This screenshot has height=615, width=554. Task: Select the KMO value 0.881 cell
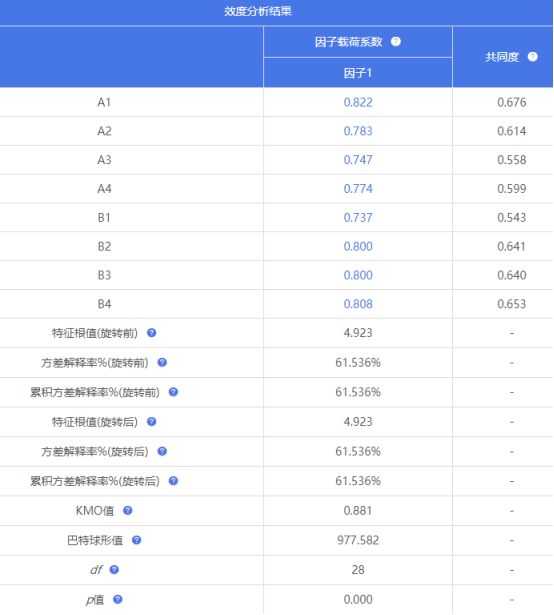[357, 511]
